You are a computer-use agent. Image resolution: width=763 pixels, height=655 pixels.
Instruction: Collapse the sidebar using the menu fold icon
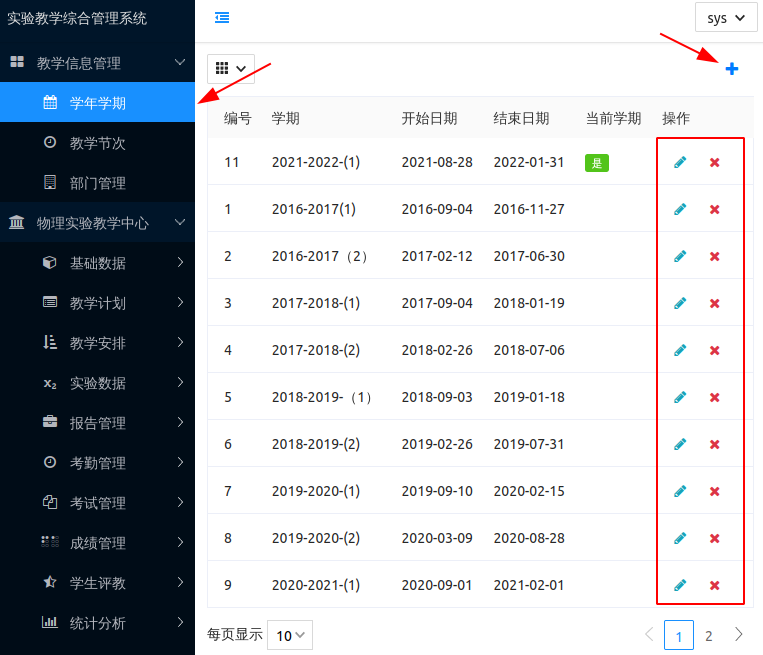[222, 18]
